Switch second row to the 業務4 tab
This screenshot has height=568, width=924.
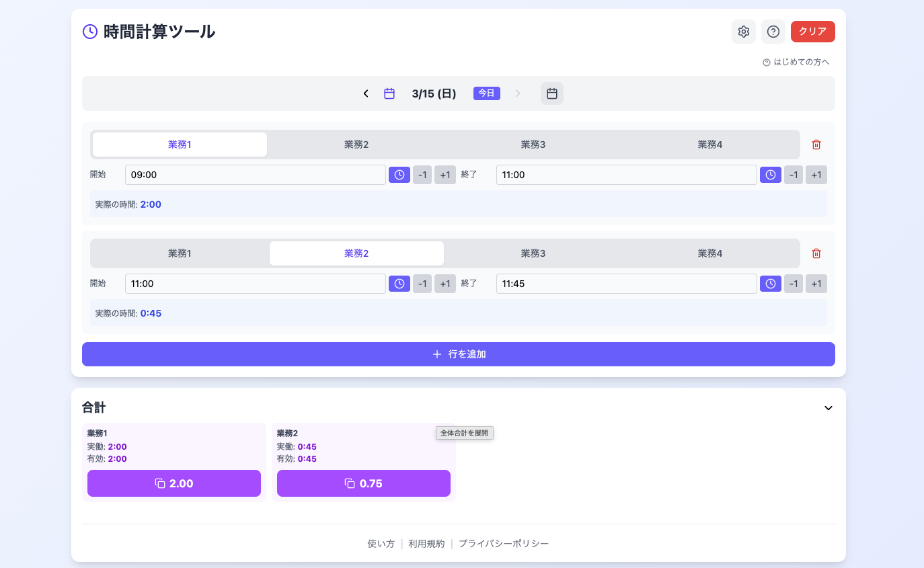(710, 253)
